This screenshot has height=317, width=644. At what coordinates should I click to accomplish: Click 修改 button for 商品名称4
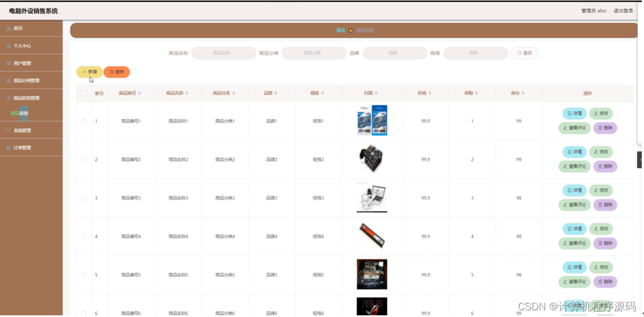601,229
